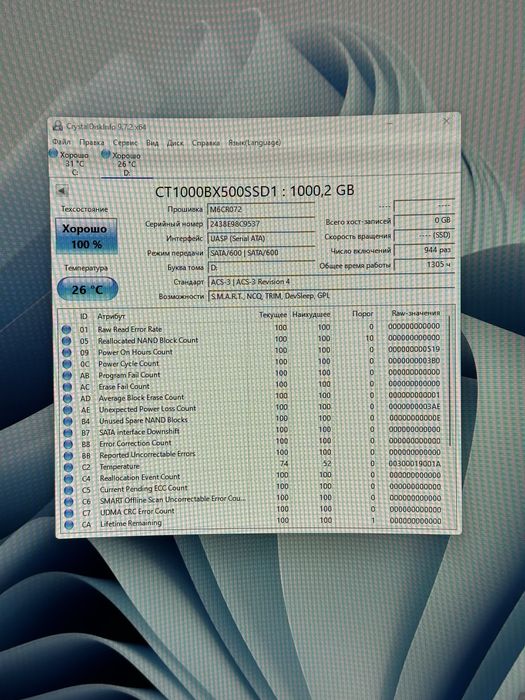Click status icon for Raw Read Error Rate
The width and height of the screenshot is (525, 700).
click(67, 329)
